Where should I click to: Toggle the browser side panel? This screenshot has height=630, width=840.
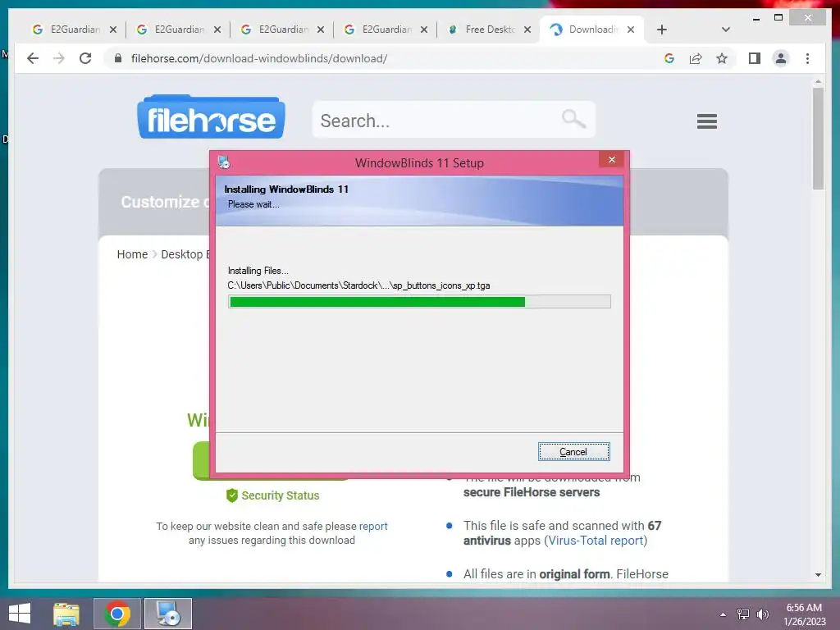pos(755,58)
